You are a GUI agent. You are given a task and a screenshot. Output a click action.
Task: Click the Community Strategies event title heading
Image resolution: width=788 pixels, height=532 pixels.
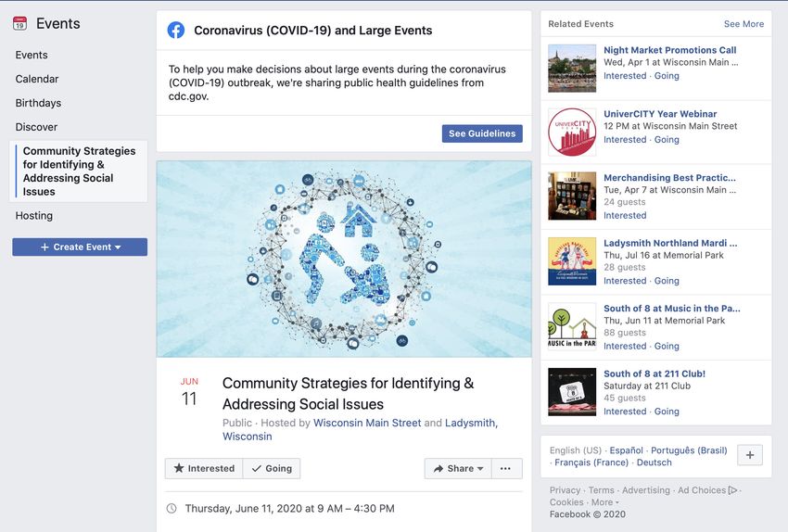(x=349, y=393)
